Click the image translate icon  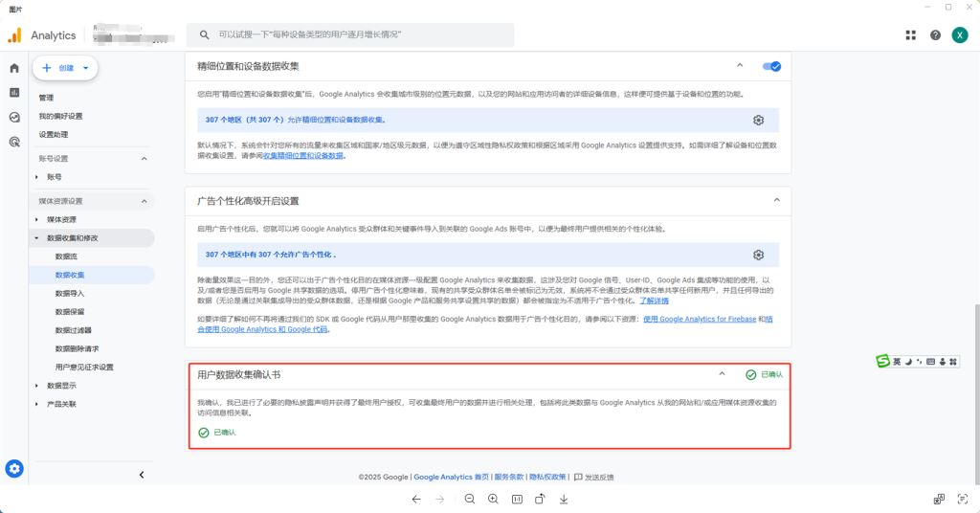(x=939, y=499)
